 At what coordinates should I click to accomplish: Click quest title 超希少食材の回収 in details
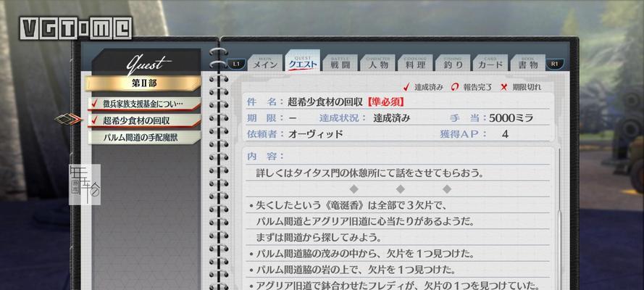[x=325, y=102]
